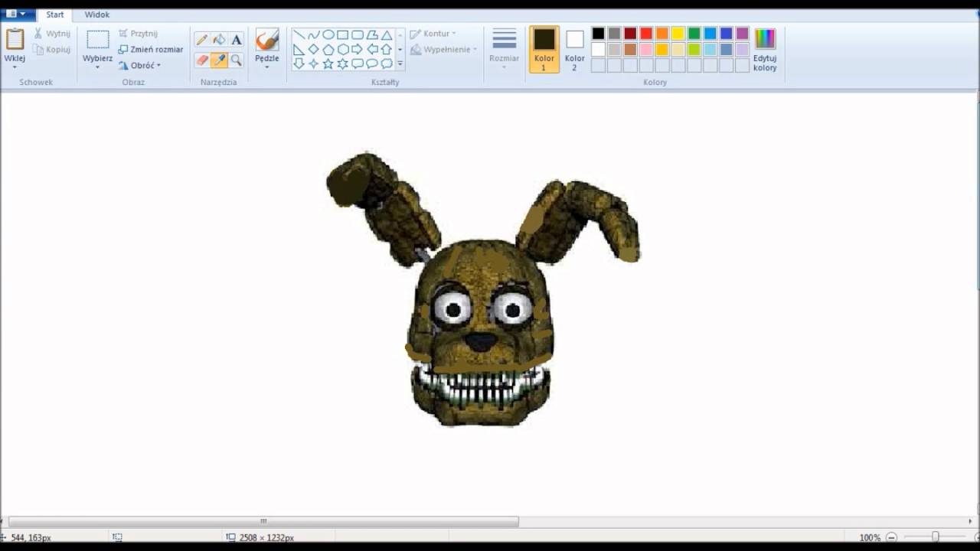Activate the Kolor 1 foreground color box

544,50
